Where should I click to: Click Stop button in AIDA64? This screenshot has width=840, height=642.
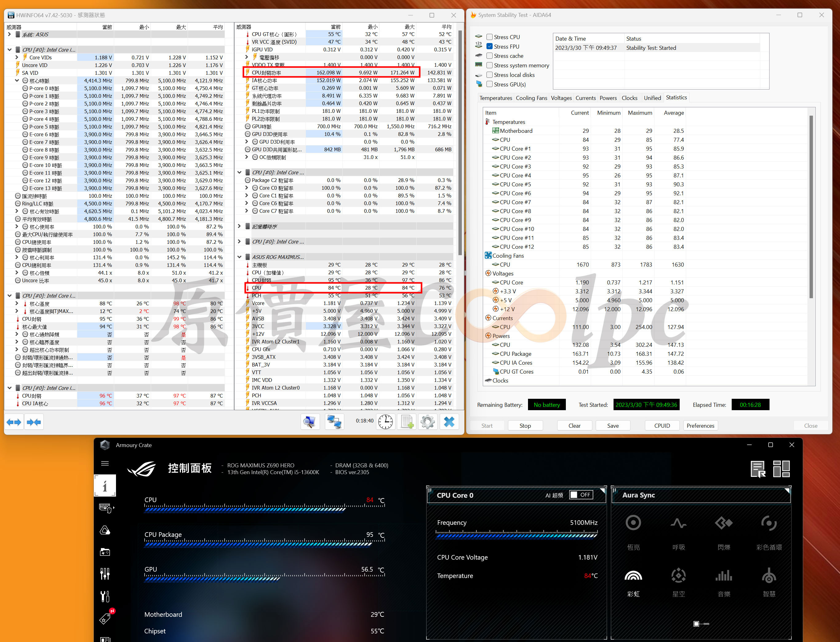[x=525, y=426]
